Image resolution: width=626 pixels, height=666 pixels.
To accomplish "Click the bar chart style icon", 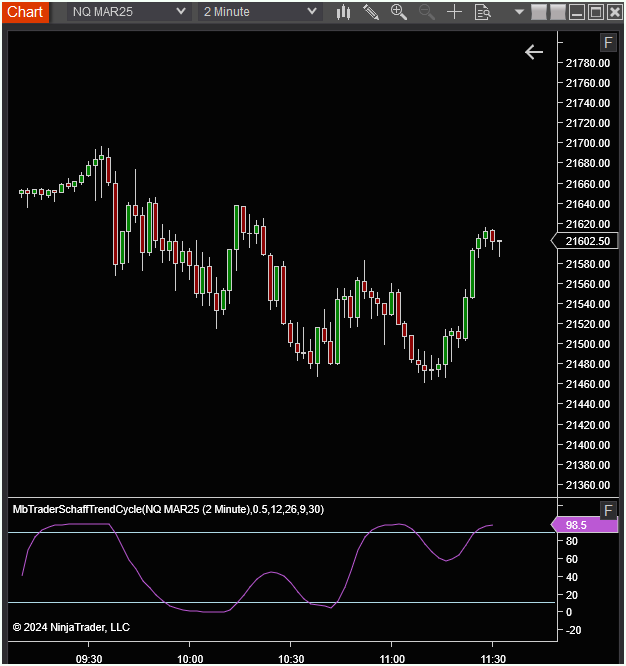I will pos(343,12).
